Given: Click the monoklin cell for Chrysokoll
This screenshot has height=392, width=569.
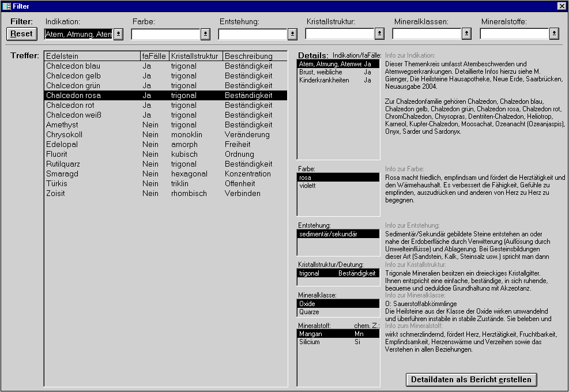Looking at the screenshot, I should tap(187, 135).
